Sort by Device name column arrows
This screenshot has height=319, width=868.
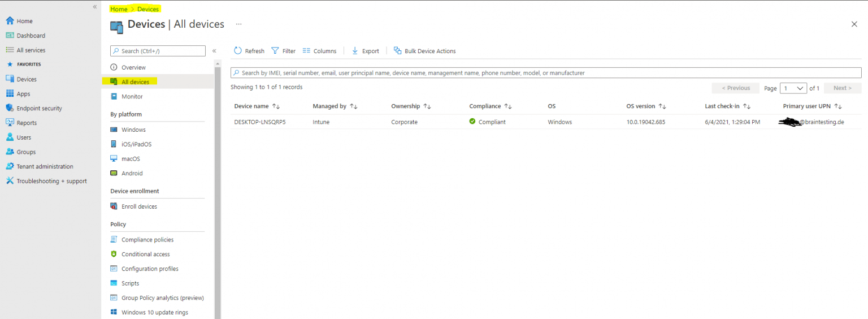tap(276, 106)
